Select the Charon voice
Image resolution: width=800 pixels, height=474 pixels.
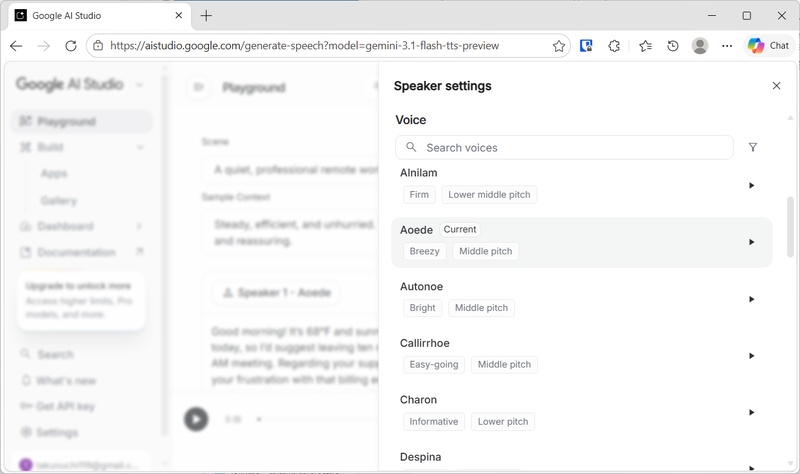pos(582,412)
